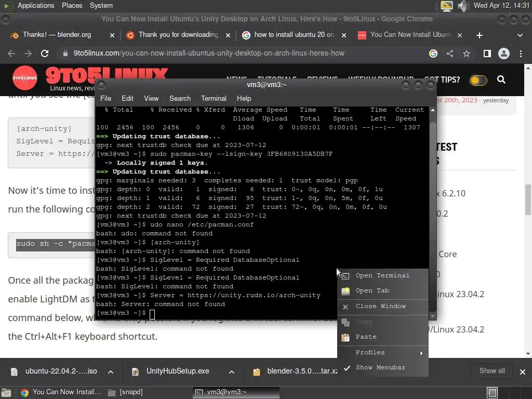Viewport: 532px width, 399px height.
Task: Click the site search magnifier icon
Action: pyautogui.click(x=501, y=79)
